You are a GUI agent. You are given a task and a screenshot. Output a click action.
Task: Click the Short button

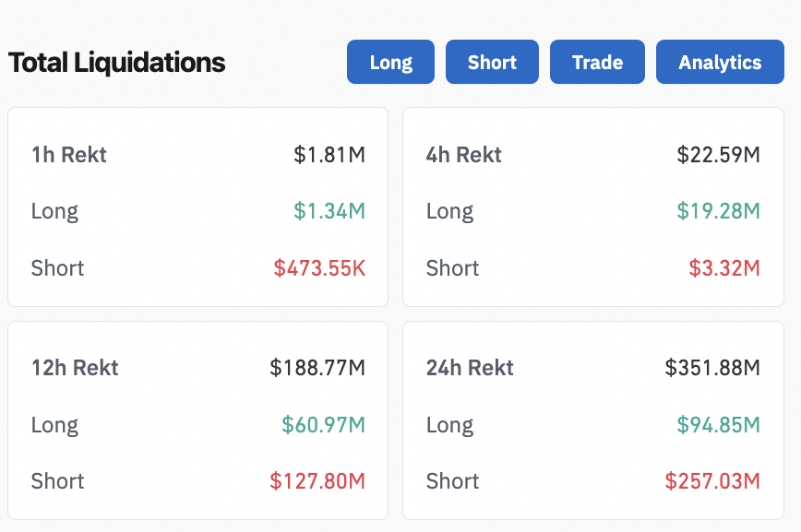click(x=492, y=63)
